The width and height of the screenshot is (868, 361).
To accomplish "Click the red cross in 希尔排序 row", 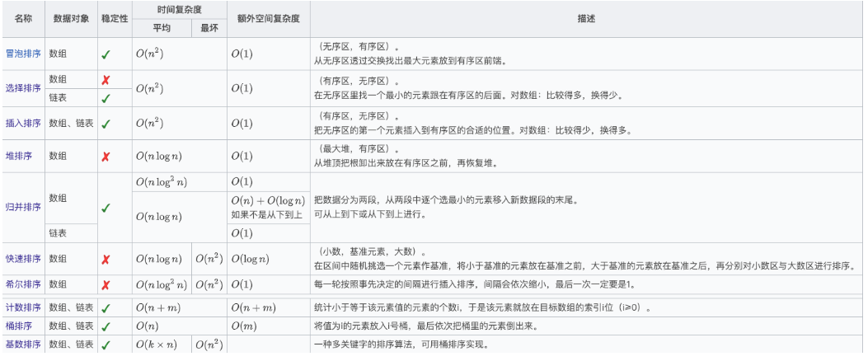I will point(106,285).
